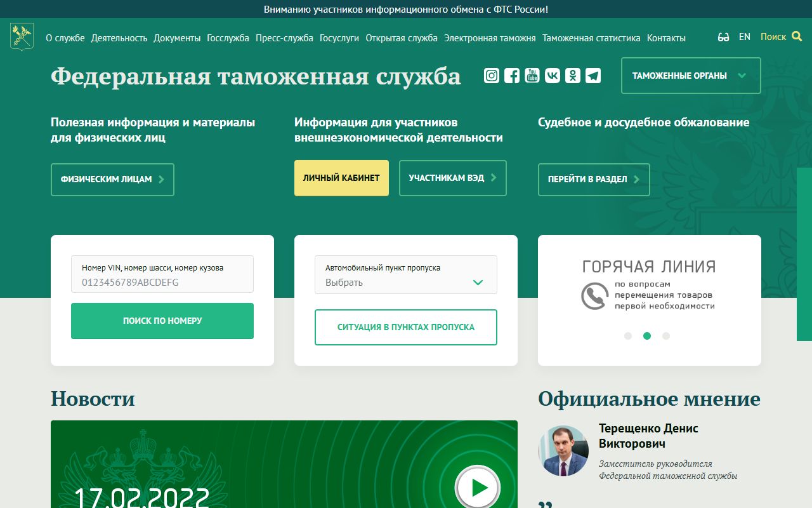Image resolution: width=812 pixels, height=508 pixels.
Task: Open the О службе menu
Action: click(65, 38)
